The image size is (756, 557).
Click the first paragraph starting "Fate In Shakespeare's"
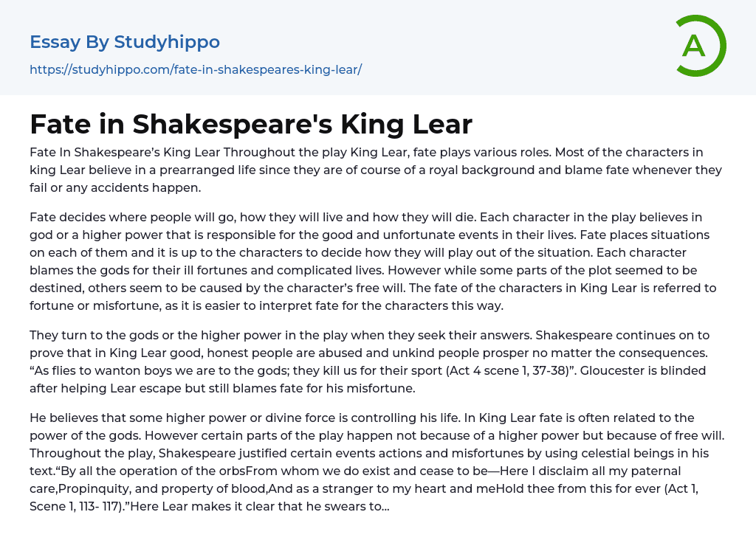point(377,170)
